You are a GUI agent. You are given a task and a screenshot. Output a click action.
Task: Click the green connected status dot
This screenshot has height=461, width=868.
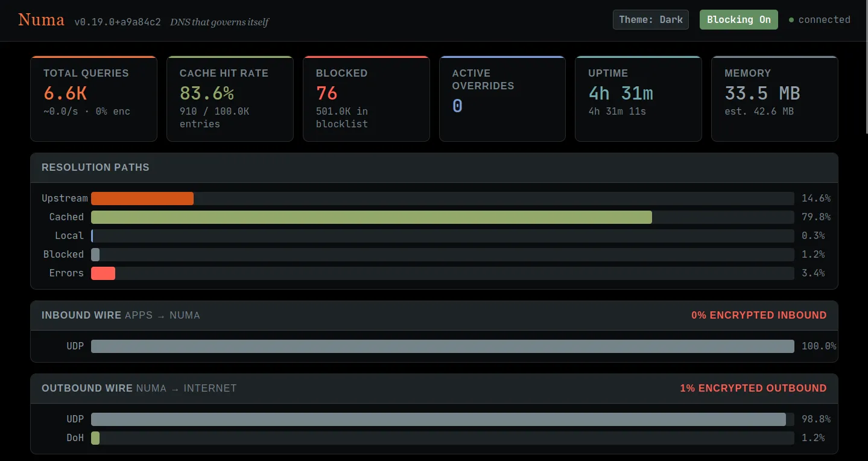tap(791, 20)
